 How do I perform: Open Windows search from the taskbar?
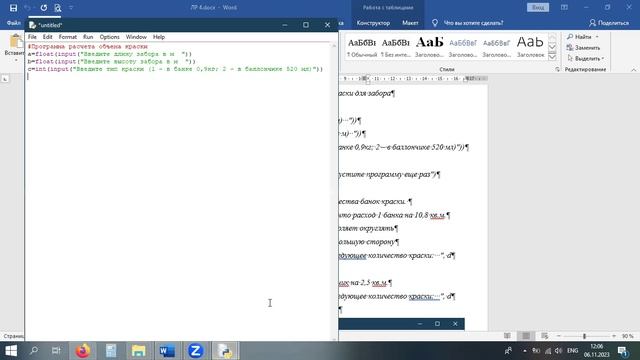click(34, 351)
